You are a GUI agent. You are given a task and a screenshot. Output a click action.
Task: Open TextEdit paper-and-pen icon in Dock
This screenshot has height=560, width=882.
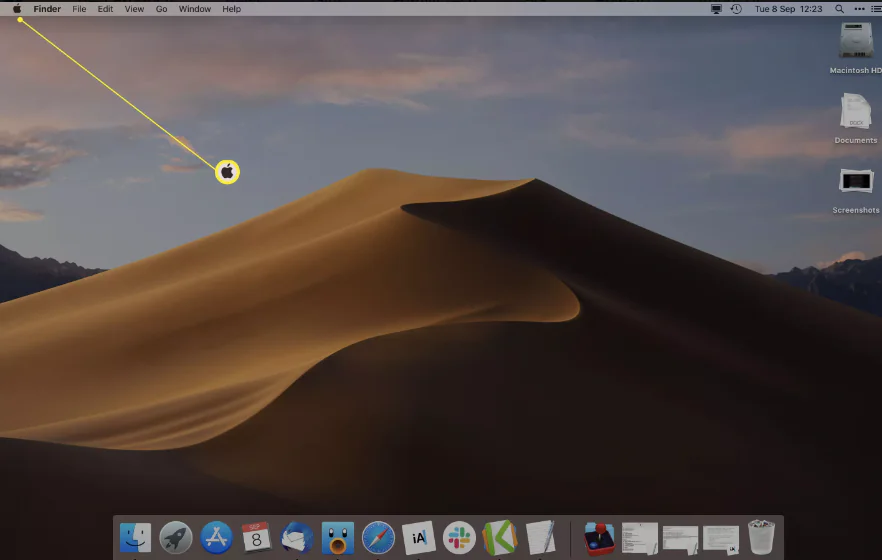541,538
